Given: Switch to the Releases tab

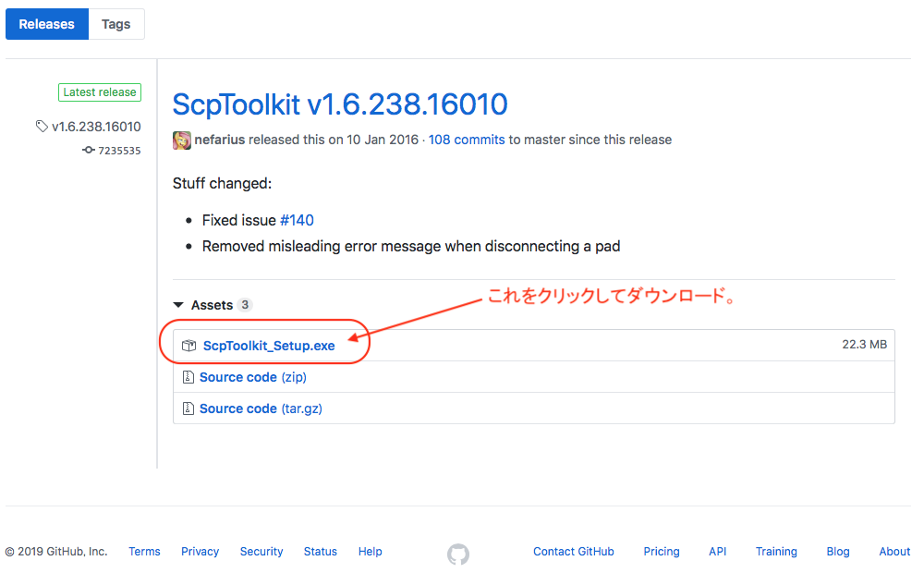Looking at the screenshot, I should 47,24.
